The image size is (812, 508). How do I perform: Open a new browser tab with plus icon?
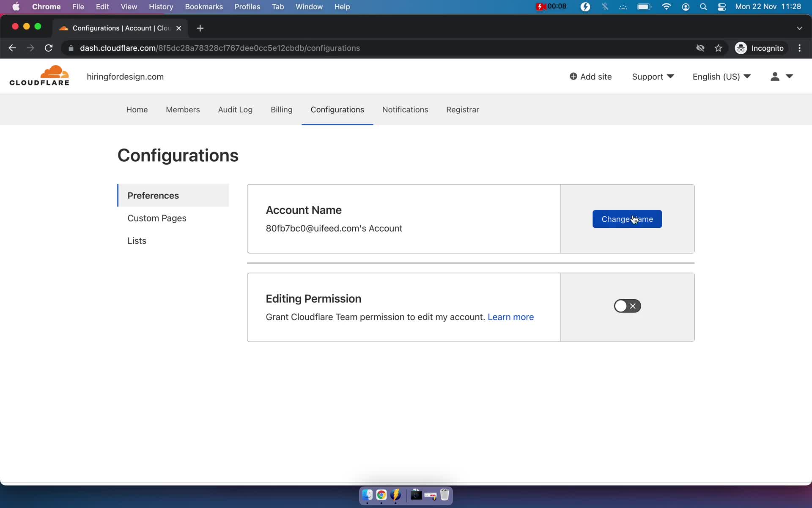click(200, 28)
